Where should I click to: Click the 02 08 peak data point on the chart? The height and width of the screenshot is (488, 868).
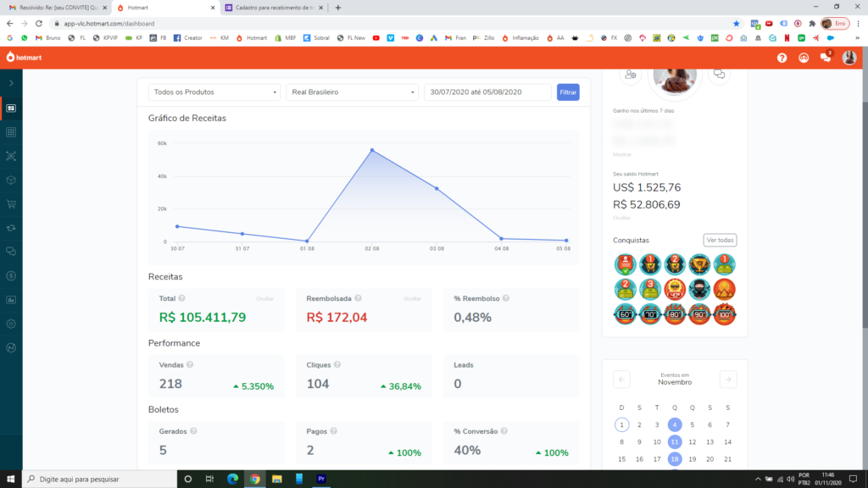(372, 150)
